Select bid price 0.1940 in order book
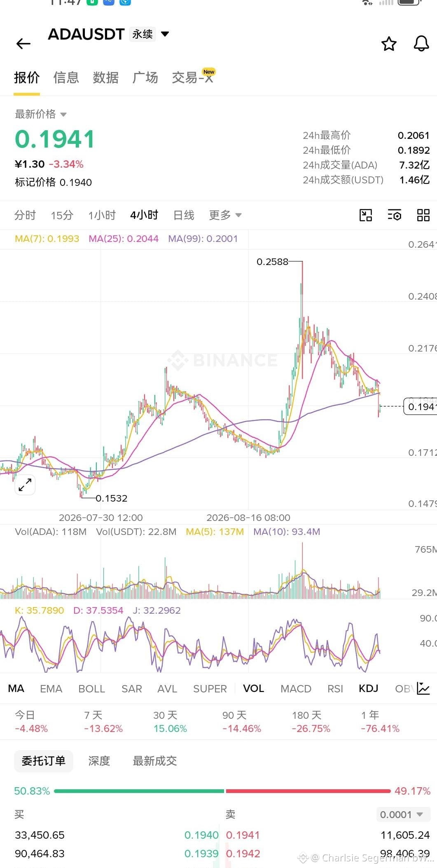437x868 pixels. click(201, 835)
